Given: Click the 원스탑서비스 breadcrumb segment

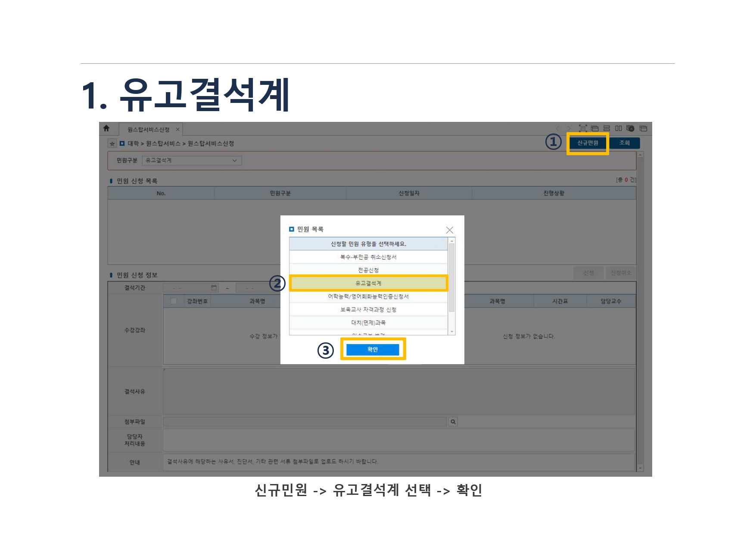Looking at the screenshot, I should [163, 144].
